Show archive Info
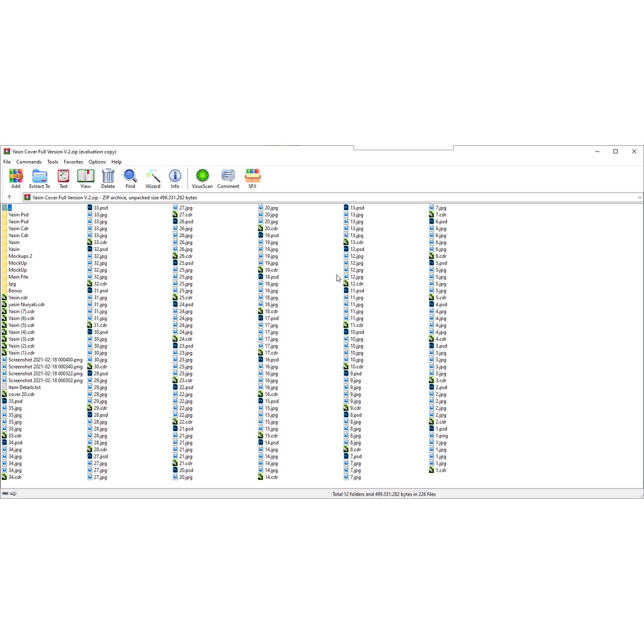The height and width of the screenshot is (644, 644). coord(175,179)
